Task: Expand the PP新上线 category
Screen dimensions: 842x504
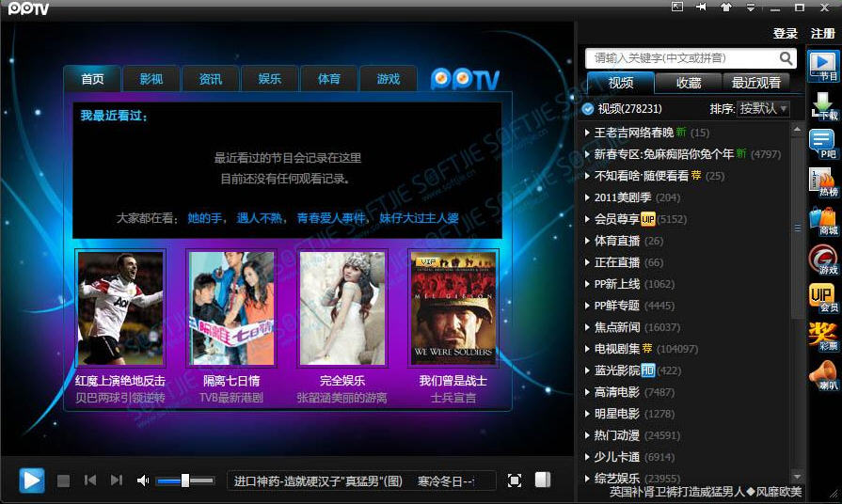Action: pos(586,284)
